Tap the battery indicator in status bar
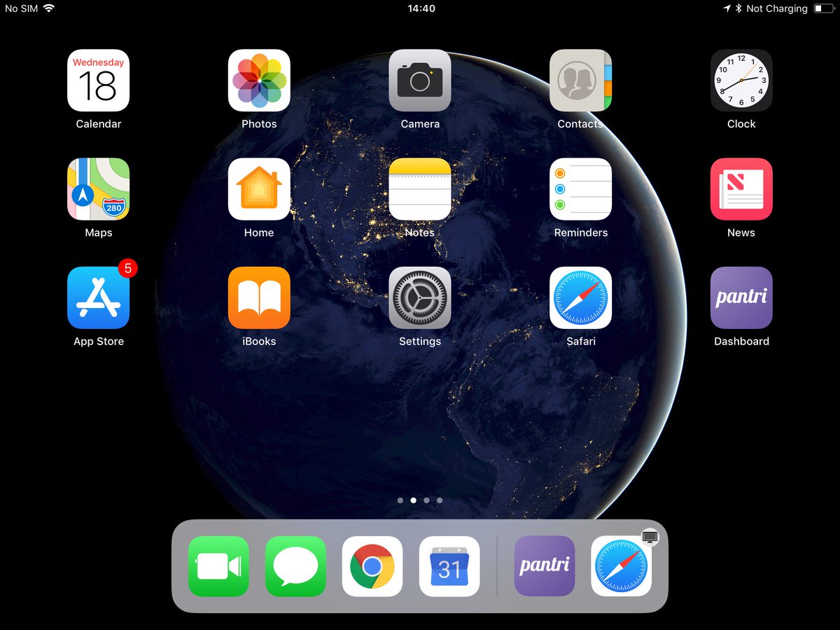The height and width of the screenshot is (630, 840). click(824, 8)
